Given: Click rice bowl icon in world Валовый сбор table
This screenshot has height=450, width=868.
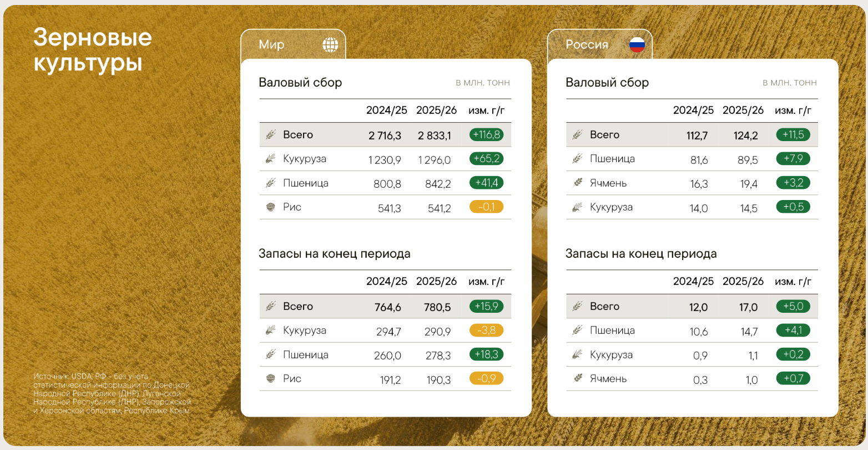Looking at the screenshot, I should click(x=271, y=207).
